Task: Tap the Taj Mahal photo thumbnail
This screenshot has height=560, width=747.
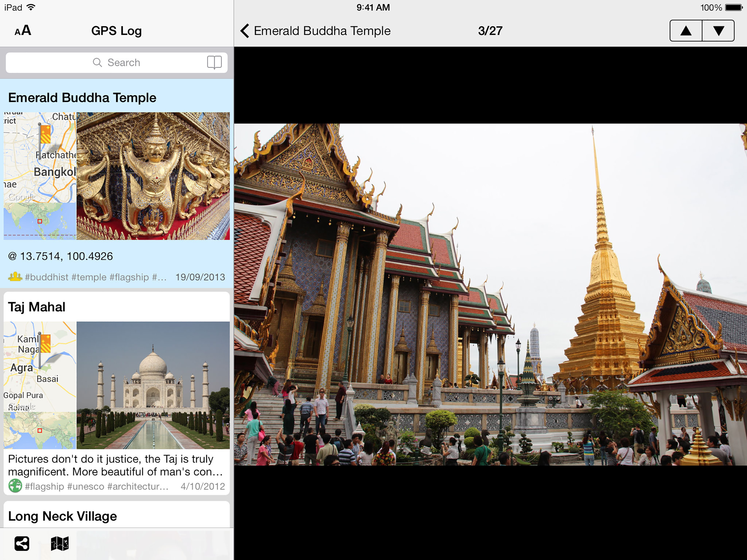Action: click(x=153, y=385)
